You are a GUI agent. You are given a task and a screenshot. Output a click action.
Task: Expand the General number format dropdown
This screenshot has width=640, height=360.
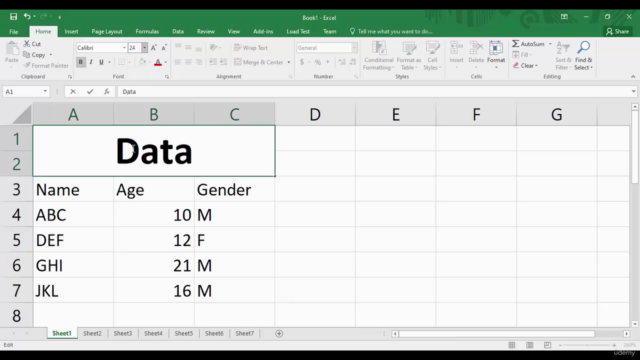click(354, 48)
